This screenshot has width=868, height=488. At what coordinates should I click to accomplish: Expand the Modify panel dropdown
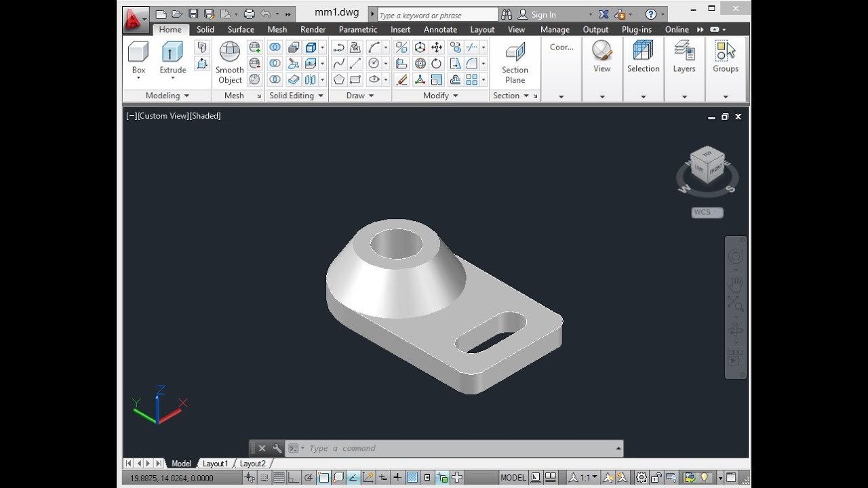click(441, 96)
